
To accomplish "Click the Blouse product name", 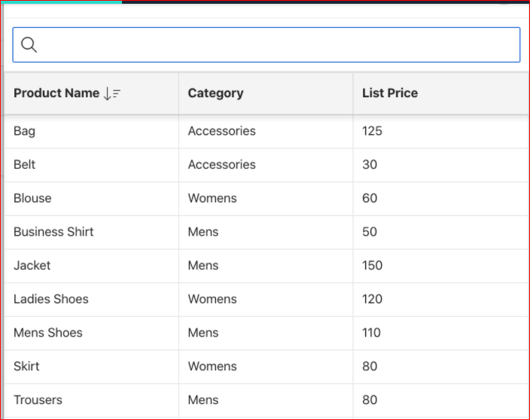I will point(32,199).
